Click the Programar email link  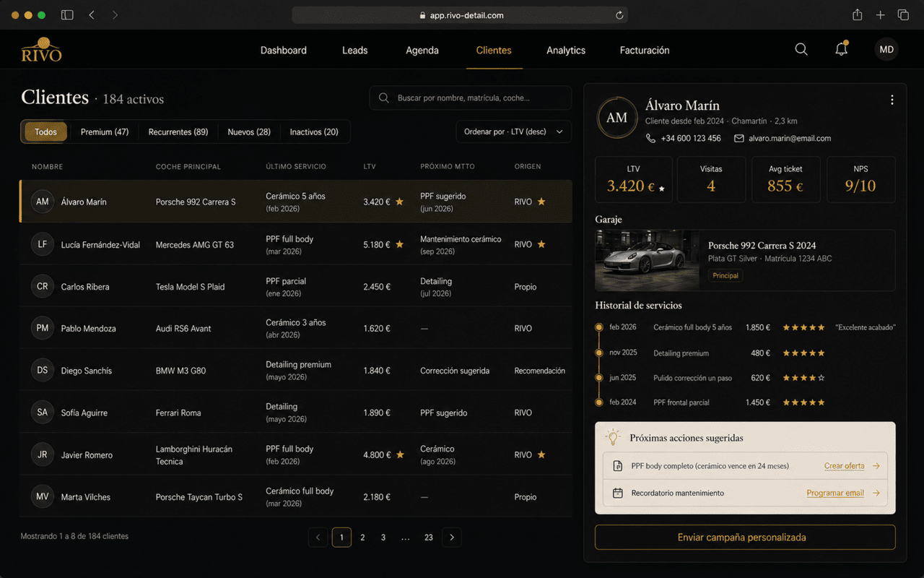pyautogui.click(x=835, y=493)
